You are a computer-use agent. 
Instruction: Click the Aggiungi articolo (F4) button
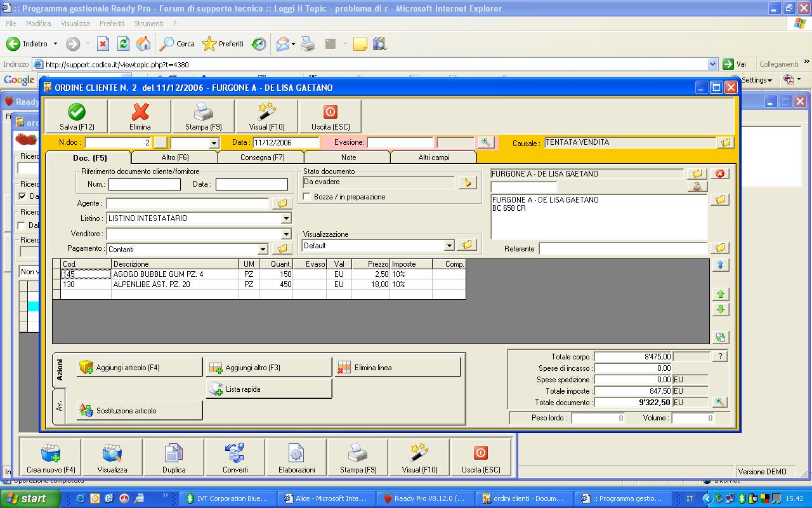pos(140,368)
